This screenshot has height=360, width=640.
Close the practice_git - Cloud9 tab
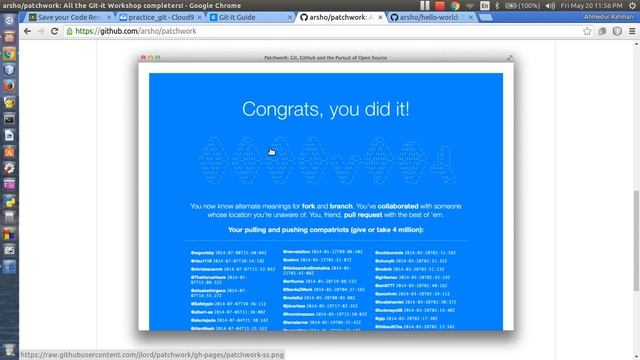coord(199,18)
